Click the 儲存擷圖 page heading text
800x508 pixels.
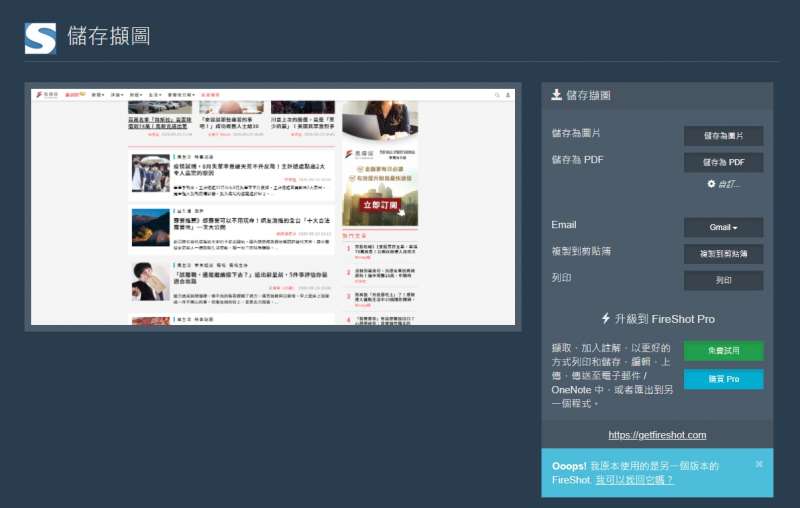(109, 36)
